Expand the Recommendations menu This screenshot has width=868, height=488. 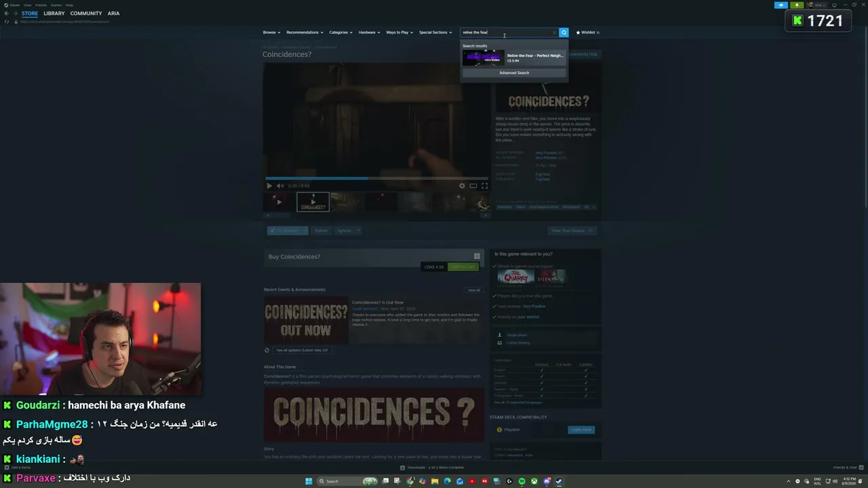click(304, 33)
